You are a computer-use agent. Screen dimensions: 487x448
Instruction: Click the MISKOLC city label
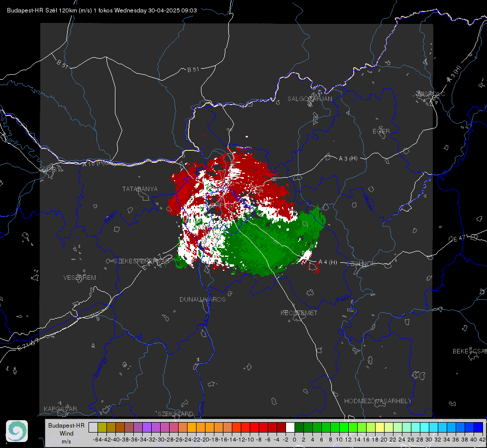431,94
